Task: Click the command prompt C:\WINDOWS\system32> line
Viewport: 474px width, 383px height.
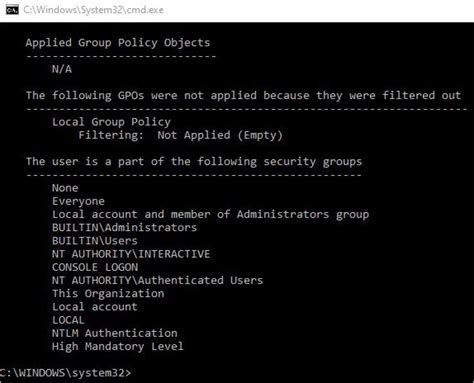Action: point(66,373)
